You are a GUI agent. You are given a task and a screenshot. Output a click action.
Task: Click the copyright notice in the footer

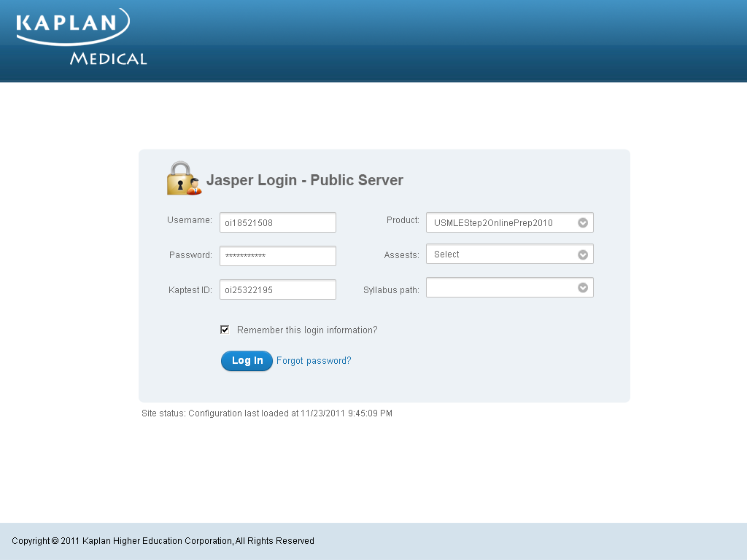pos(163,541)
